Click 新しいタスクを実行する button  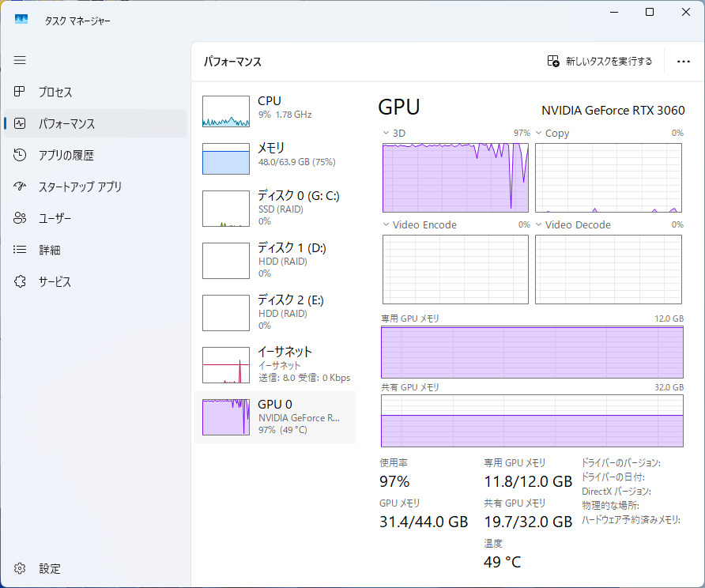(600, 61)
